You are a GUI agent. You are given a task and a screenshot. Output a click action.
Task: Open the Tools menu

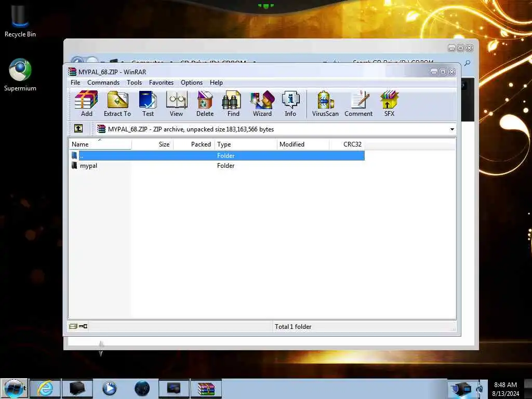pos(135,83)
